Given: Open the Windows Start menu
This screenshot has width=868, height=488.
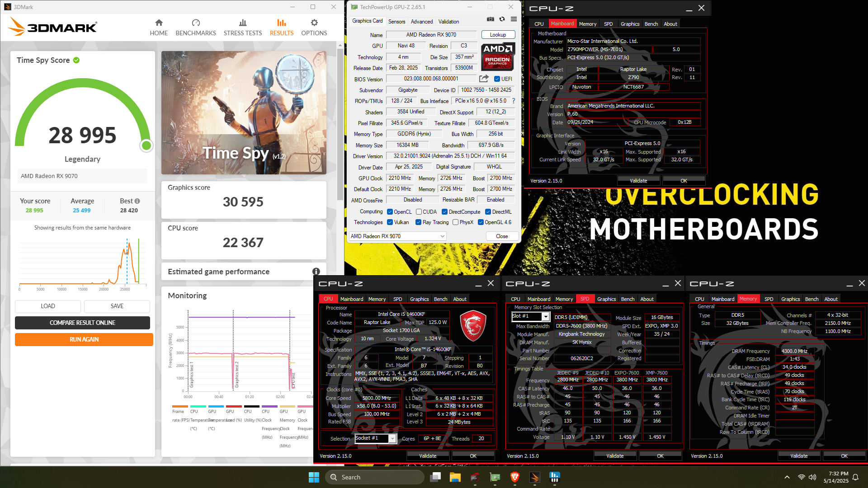Looking at the screenshot, I should point(314,477).
